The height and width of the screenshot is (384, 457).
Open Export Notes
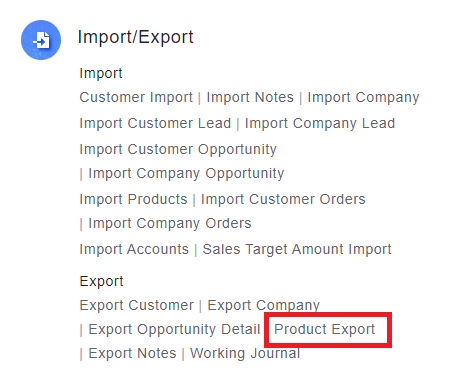132,353
